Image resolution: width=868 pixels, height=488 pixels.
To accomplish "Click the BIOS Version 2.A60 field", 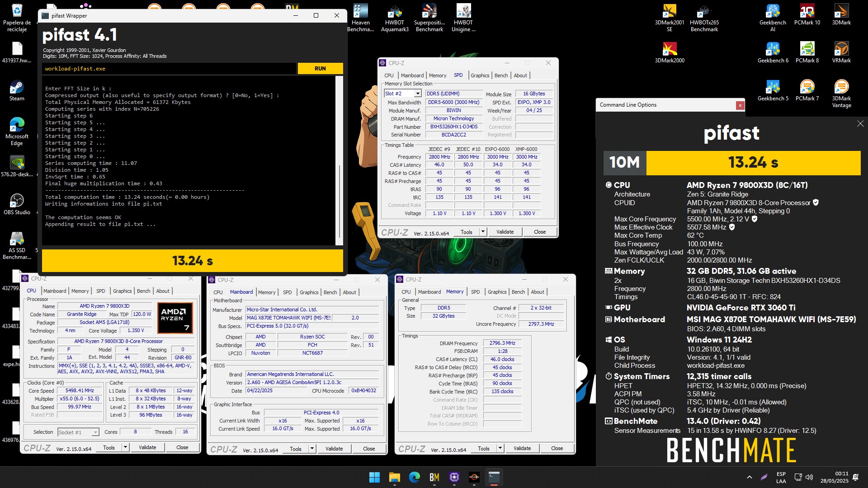I will tap(312, 382).
